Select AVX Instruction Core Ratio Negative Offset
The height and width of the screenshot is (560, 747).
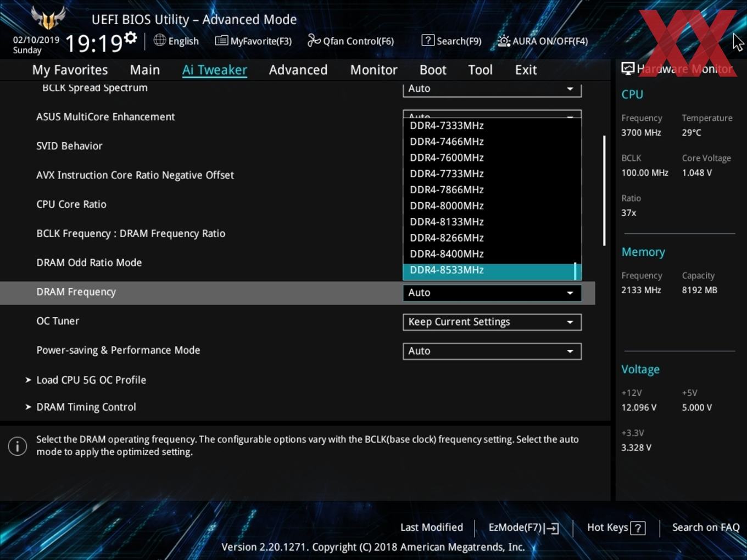(135, 175)
